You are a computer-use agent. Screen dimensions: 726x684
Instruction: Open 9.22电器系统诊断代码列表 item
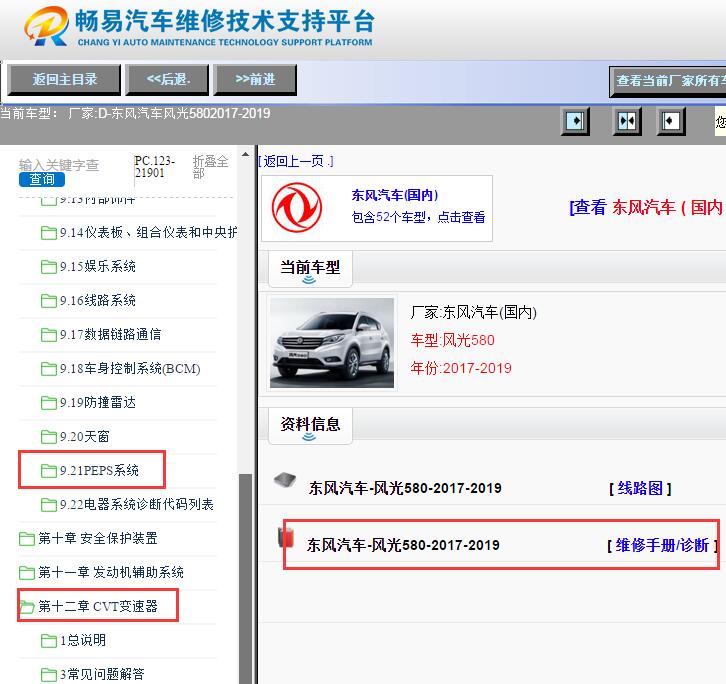(x=137, y=504)
